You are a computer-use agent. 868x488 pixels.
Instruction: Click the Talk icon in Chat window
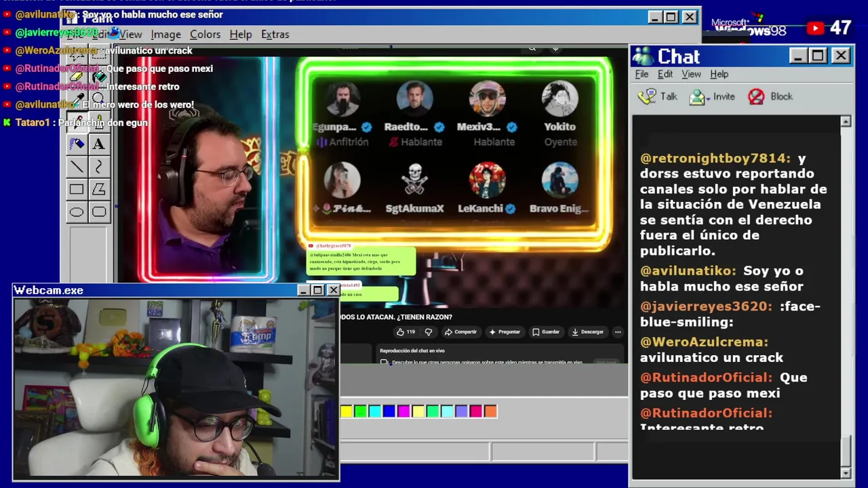pyautogui.click(x=648, y=96)
